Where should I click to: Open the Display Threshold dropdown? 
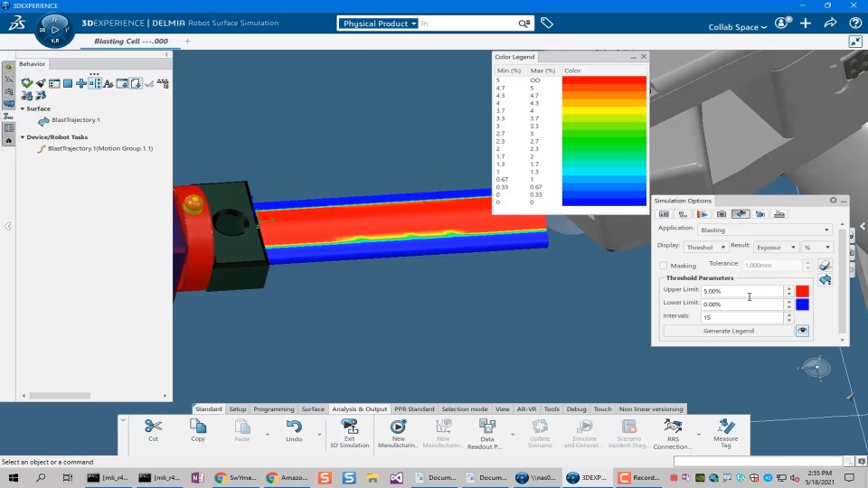tap(705, 248)
